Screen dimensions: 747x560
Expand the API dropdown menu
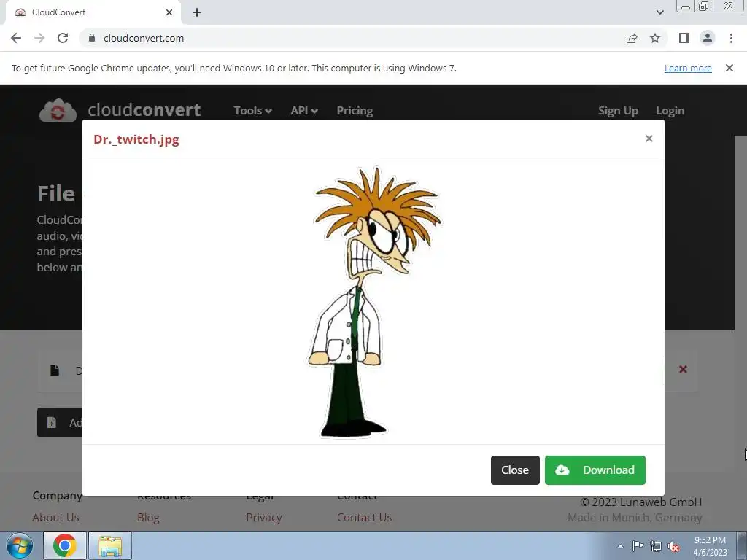coord(304,111)
